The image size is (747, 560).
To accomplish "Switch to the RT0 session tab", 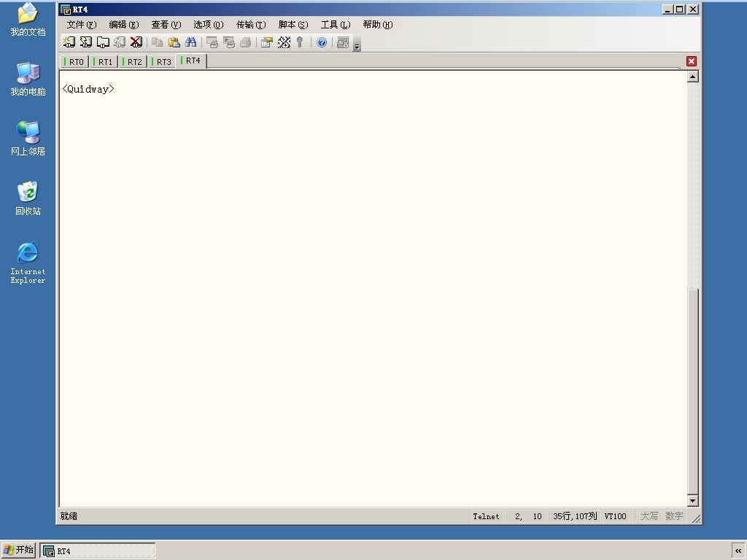I will (74, 62).
